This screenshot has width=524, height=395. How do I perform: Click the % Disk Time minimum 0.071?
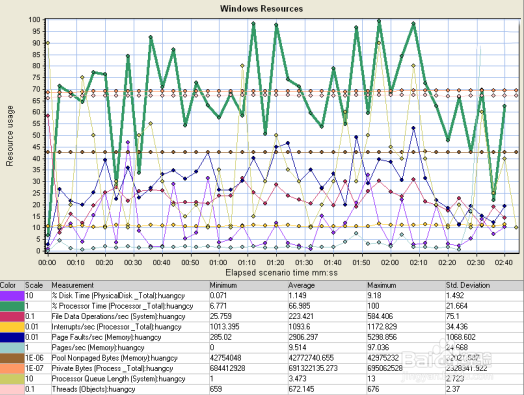coord(218,296)
